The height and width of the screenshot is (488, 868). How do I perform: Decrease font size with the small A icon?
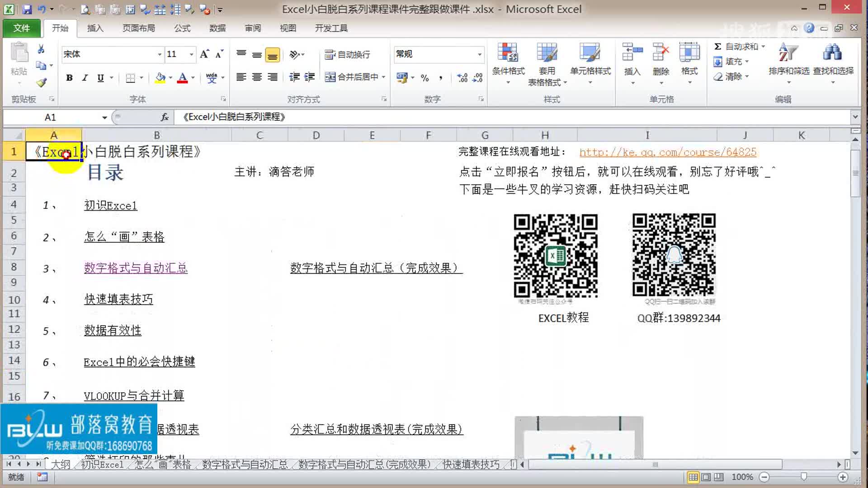tap(219, 54)
